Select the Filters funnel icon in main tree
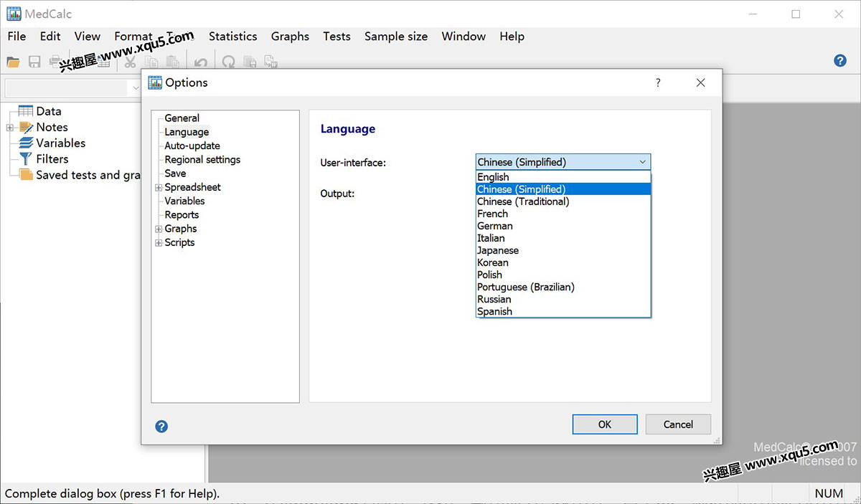This screenshot has width=861, height=504. coord(26,158)
